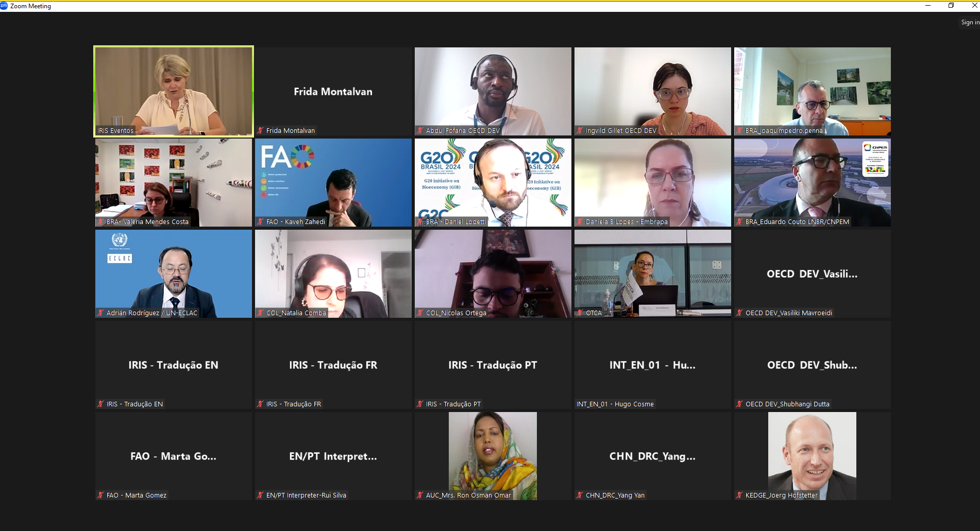This screenshot has height=531, width=980.
Task: Click muted mic icon of Ingvild Gillet
Action: pyautogui.click(x=580, y=130)
